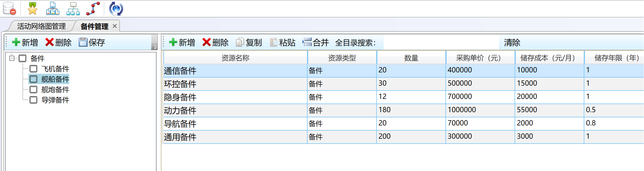
Task: Click the 采购单价（元） column header
Action: [480, 58]
